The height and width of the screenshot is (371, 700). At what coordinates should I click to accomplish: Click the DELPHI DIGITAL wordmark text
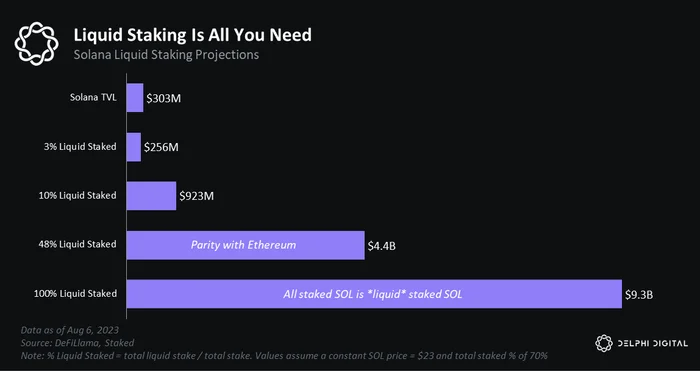[x=653, y=343]
